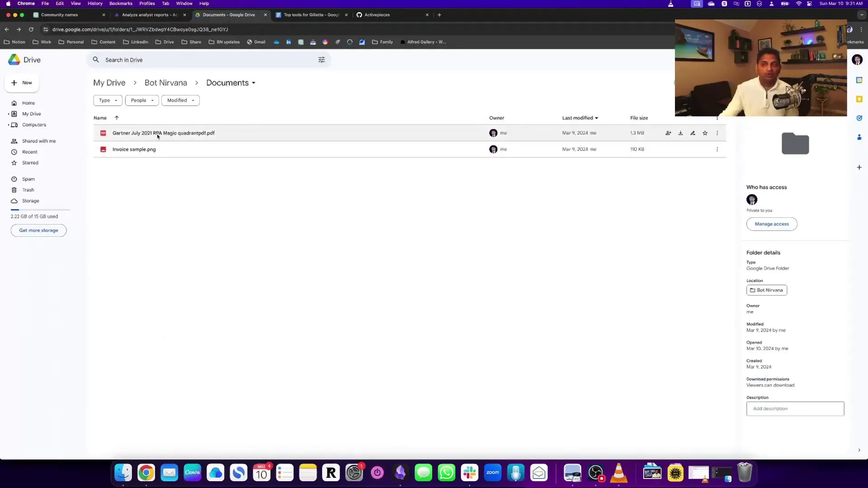This screenshot has height=488, width=868.
Task: Open the Bookmarks menu in menu bar
Action: 121,4
